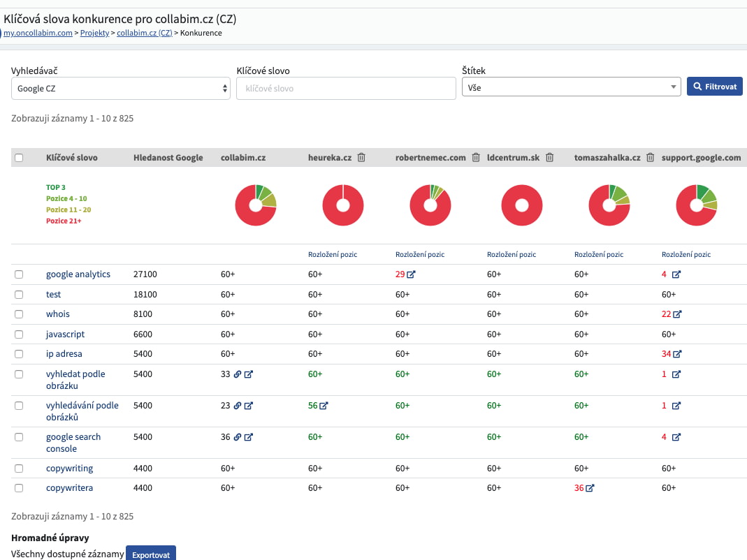
Task: Check the google search console checkbox
Action: tap(19, 437)
